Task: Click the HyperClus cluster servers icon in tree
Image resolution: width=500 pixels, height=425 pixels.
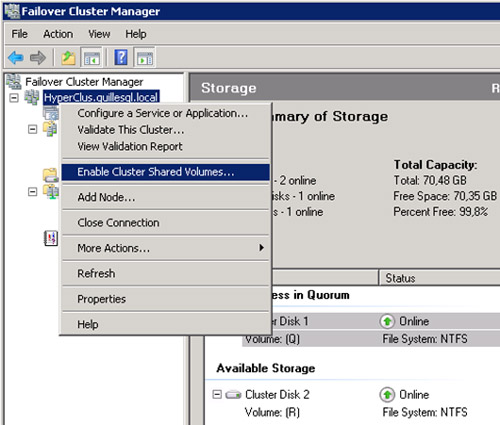Action: pos(32,98)
